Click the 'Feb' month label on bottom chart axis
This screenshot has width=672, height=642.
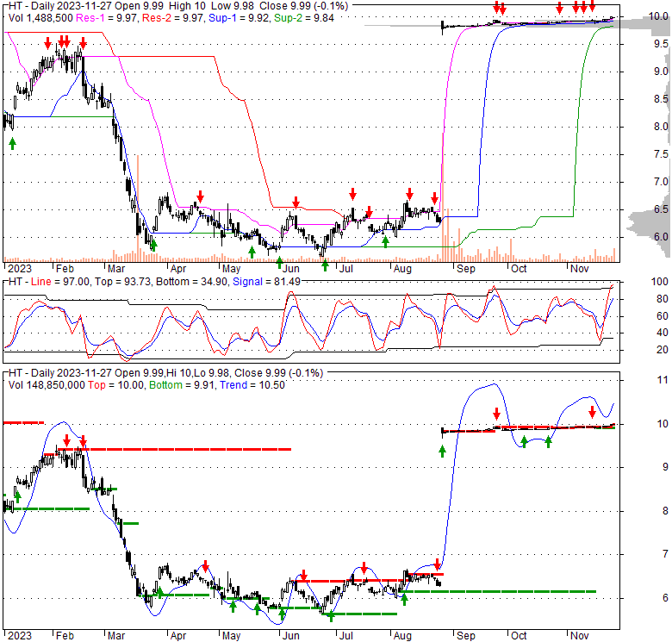pos(65,636)
